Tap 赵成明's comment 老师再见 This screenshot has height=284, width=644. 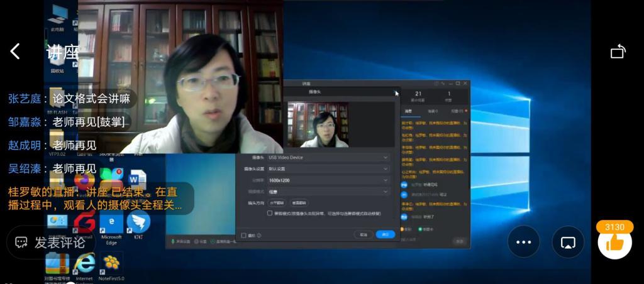(x=53, y=145)
